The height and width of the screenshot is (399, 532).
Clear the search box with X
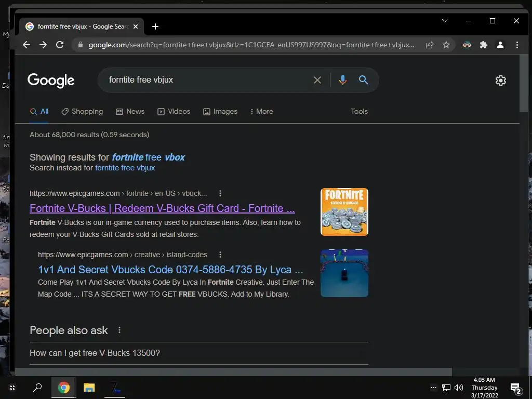[317, 80]
